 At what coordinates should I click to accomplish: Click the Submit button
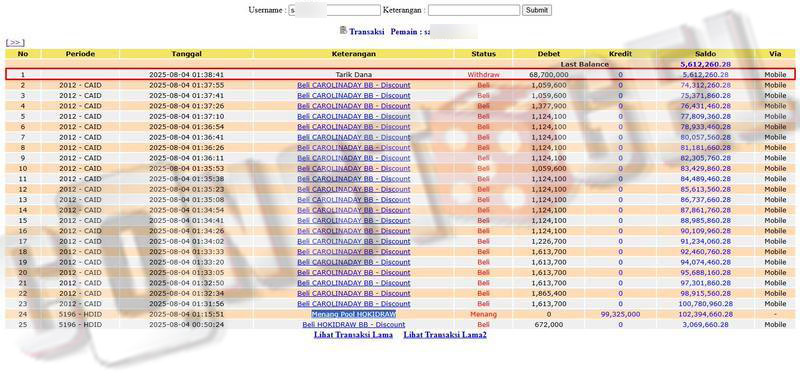(x=537, y=10)
